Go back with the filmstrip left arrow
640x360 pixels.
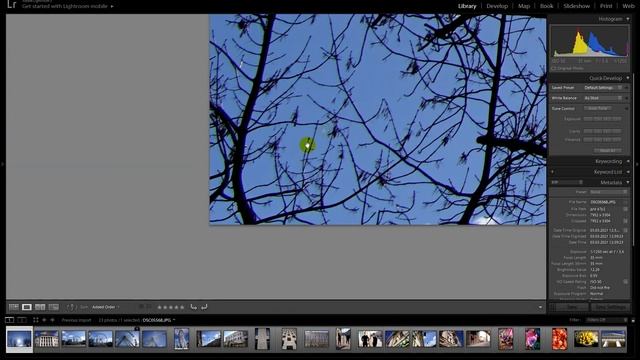point(44,320)
